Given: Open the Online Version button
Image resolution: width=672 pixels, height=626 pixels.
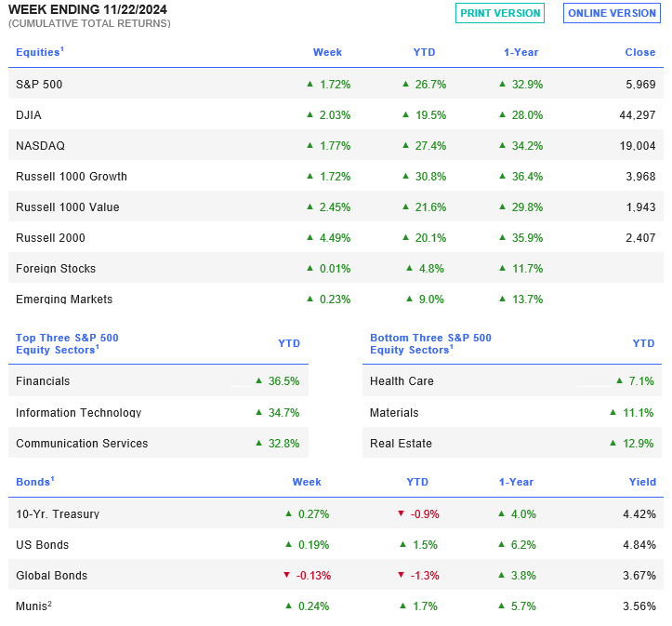Looking at the screenshot, I should (612, 13).
